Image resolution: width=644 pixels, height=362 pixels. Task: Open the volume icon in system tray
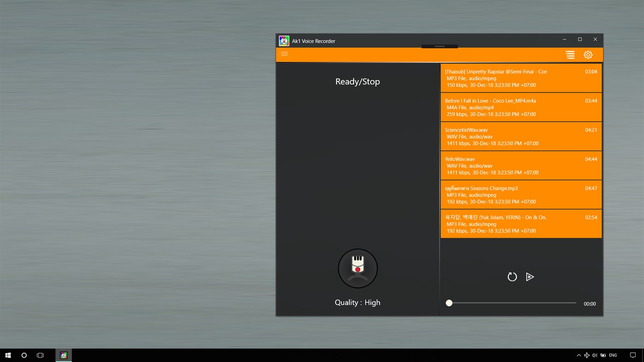tap(594, 355)
